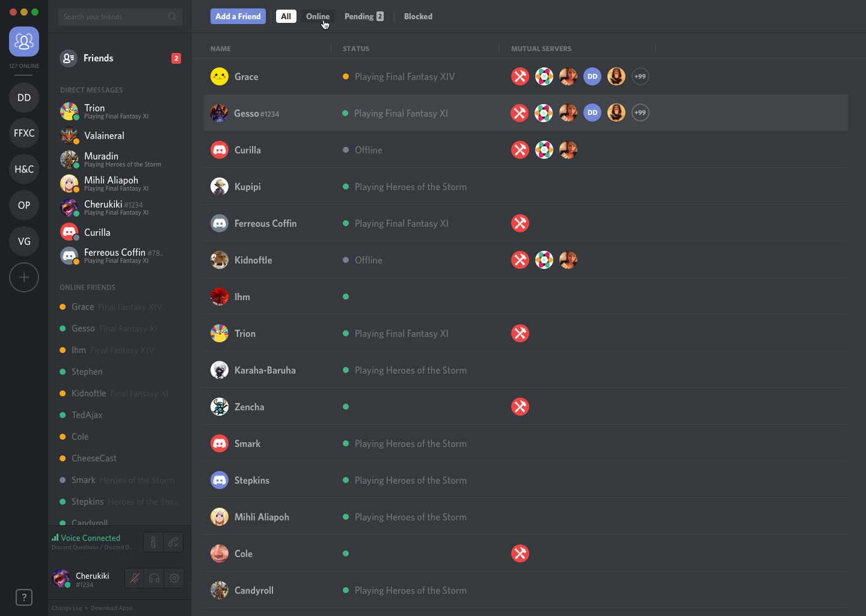The image size is (866, 616).
Task: Disconnect from voice call
Action: point(173,542)
